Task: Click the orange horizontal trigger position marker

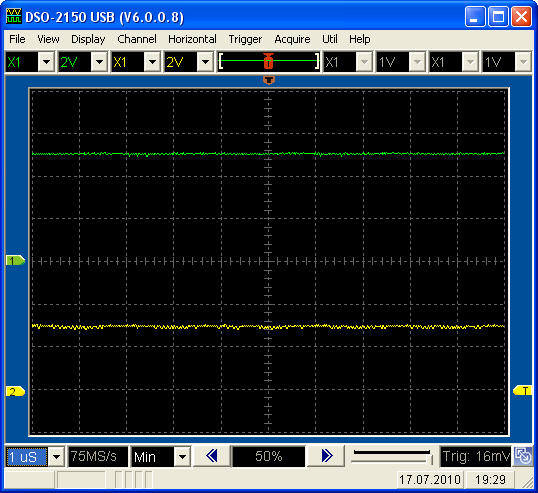Action: [269, 80]
